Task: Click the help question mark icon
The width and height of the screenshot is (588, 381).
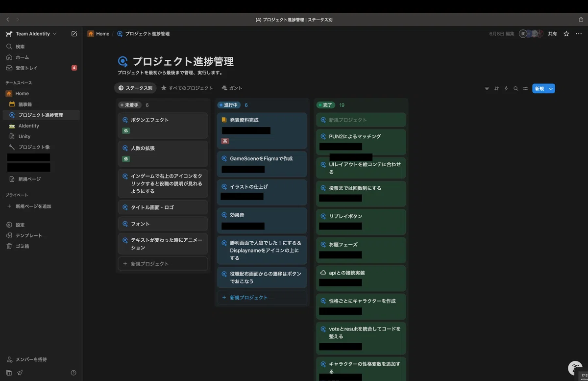Action: [73, 373]
